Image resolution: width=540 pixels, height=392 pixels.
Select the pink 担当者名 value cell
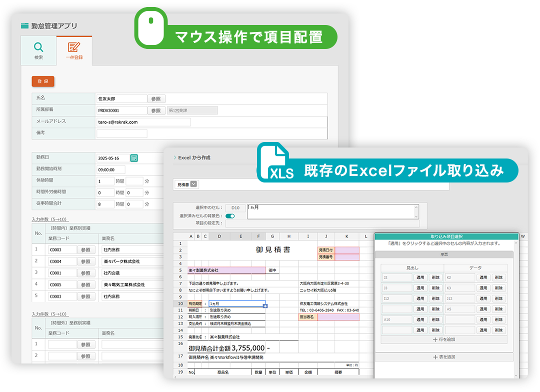coord(338,317)
